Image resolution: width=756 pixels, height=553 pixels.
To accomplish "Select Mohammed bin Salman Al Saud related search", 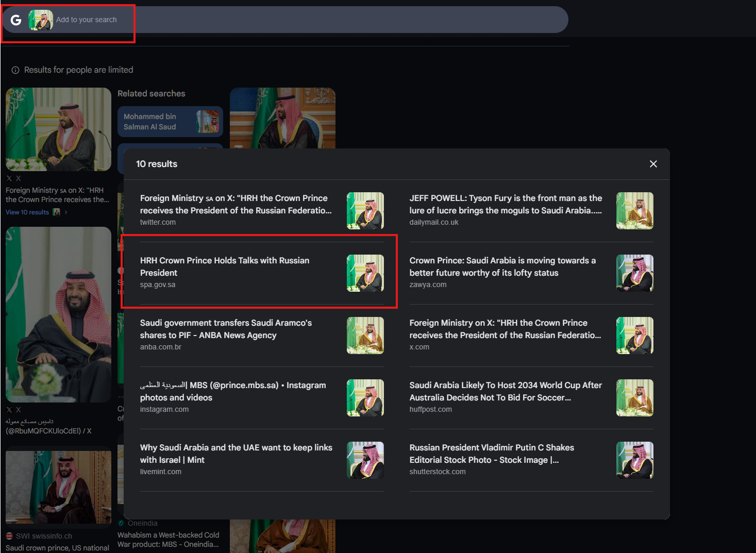I will [170, 122].
